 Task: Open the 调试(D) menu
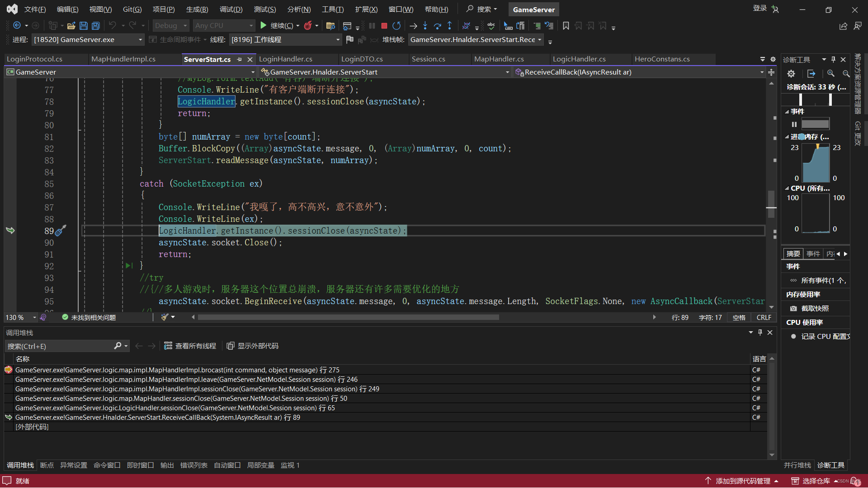(x=231, y=9)
